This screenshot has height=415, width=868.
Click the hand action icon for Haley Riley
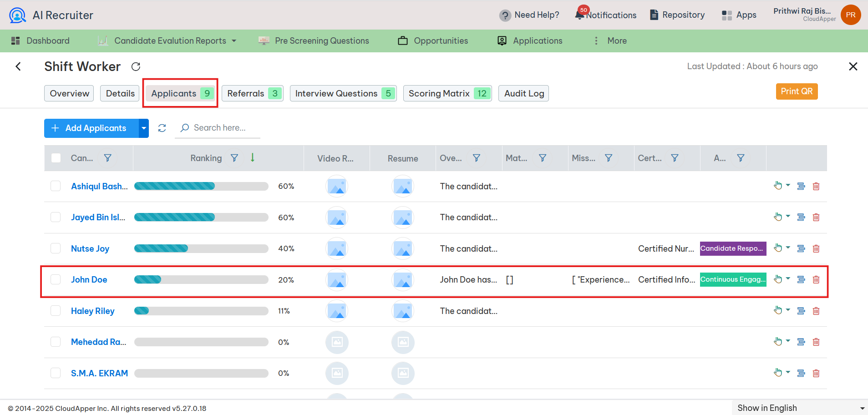tap(778, 310)
